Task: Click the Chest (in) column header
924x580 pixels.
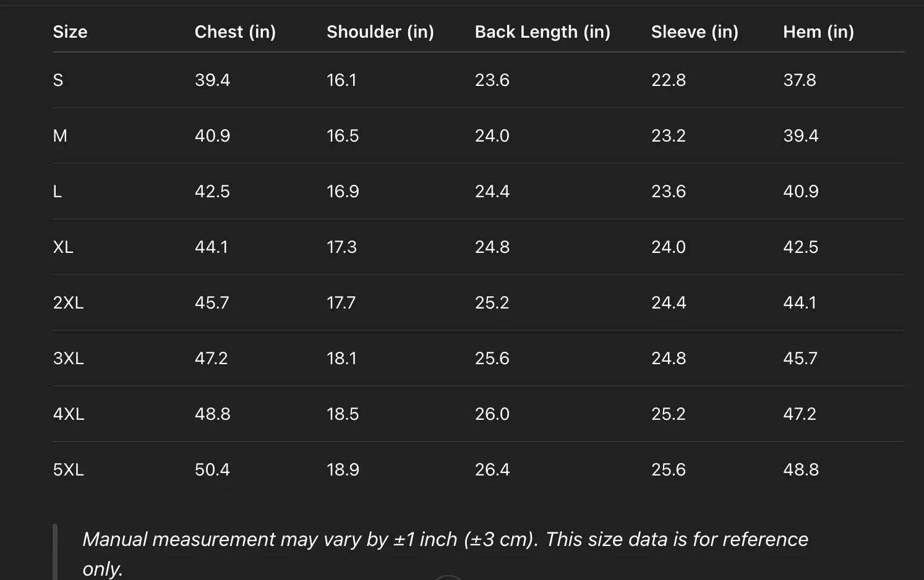Action: [235, 32]
